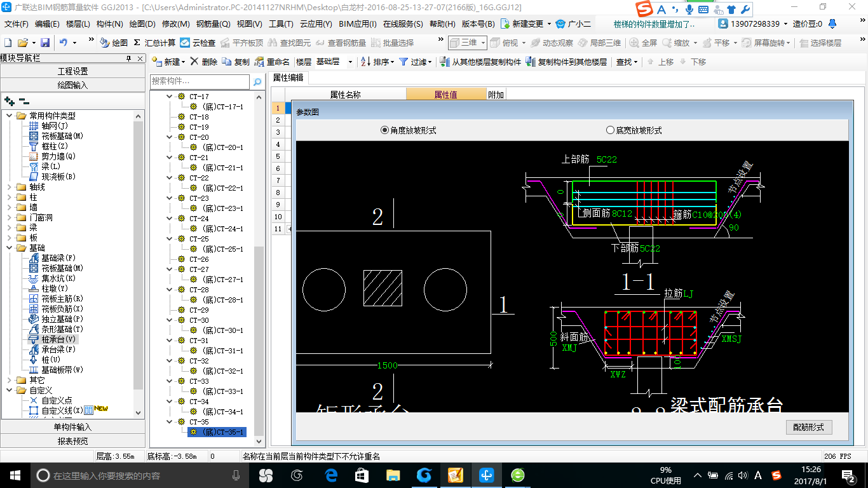
Task: Collapse the 常用构件类型 folder
Action: (x=10, y=116)
